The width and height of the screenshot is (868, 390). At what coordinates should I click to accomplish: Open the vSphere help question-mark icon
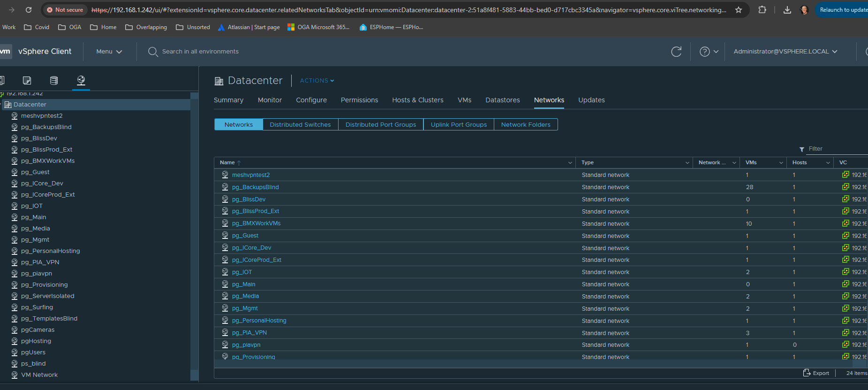[705, 52]
